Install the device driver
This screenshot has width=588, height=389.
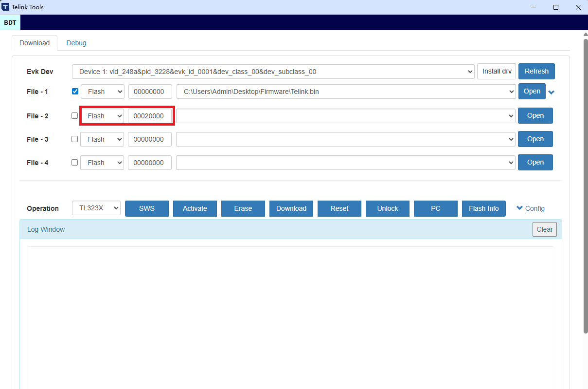(496, 71)
